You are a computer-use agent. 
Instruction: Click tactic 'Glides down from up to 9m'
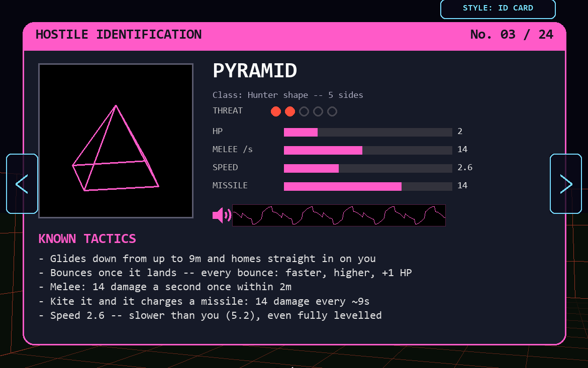click(x=208, y=259)
